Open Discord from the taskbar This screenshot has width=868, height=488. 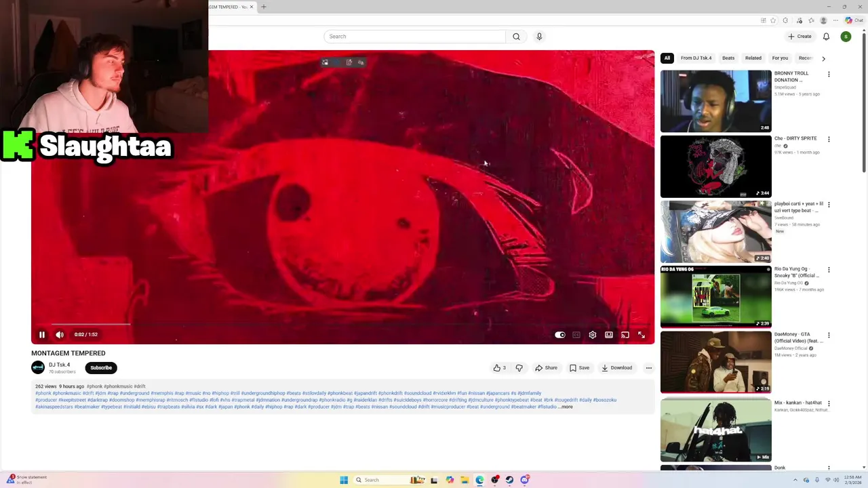(x=524, y=480)
